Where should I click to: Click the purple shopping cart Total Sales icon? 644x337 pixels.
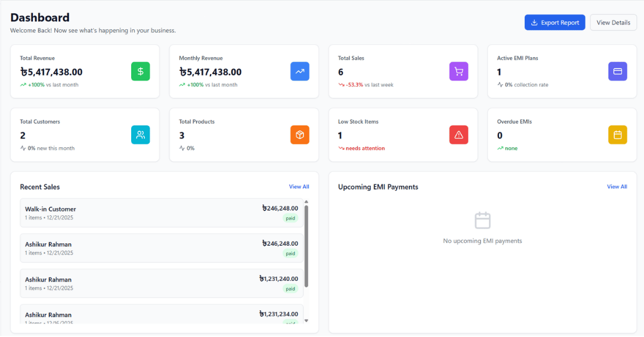point(459,72)
